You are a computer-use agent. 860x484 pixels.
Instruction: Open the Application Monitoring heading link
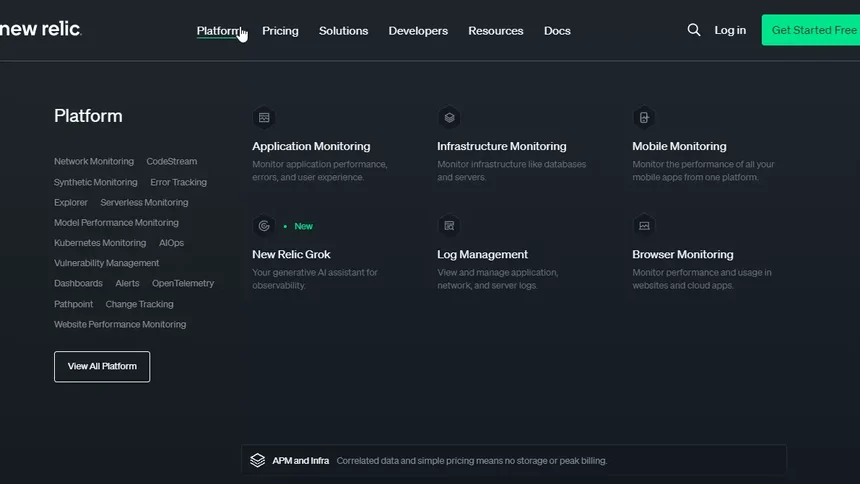coord(311,146)
